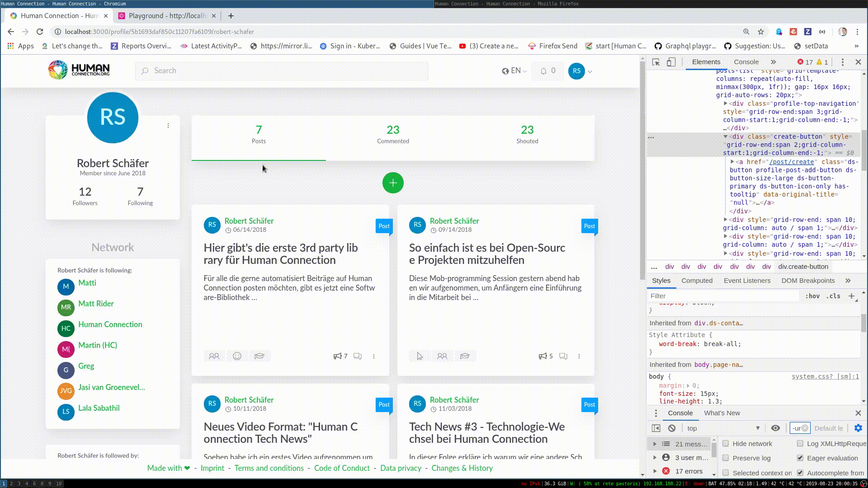
Task: Open the console context 'top' dropdown
Action: 723,428
